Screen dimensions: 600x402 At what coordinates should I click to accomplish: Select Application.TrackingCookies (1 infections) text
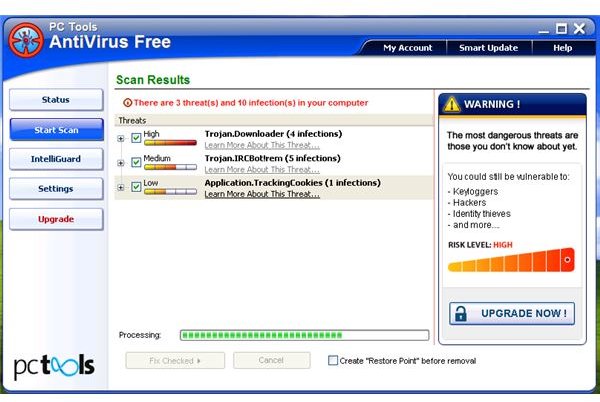click(x=293, y=183)
